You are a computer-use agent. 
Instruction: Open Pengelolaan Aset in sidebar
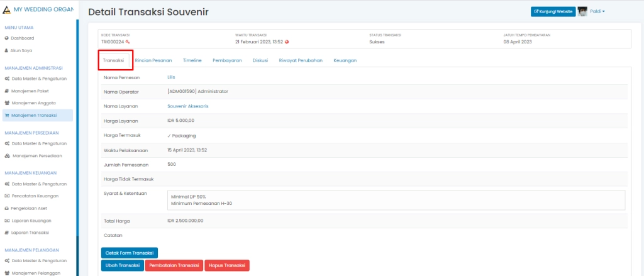click(x=35, y=208)
